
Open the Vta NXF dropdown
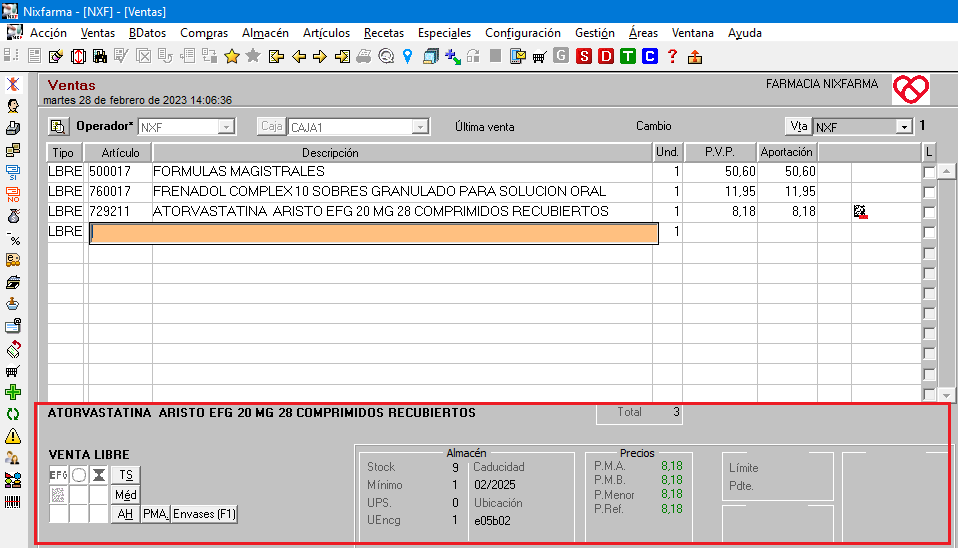coord(904,126)
